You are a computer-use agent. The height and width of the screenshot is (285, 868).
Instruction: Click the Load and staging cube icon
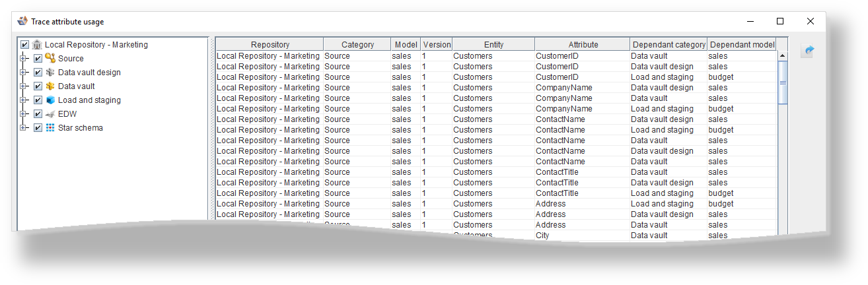click(x=50, y=100)
